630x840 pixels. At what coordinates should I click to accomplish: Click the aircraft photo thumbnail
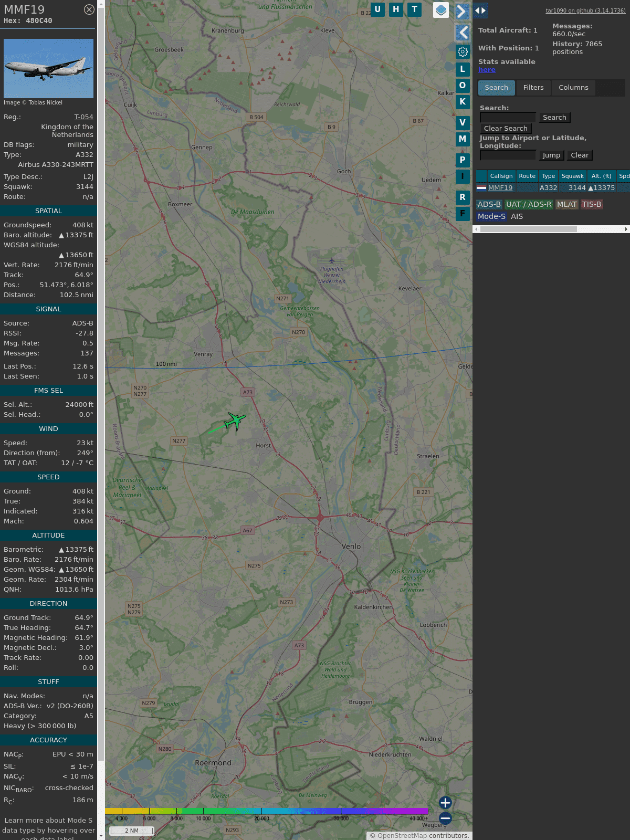coord(48,68)
